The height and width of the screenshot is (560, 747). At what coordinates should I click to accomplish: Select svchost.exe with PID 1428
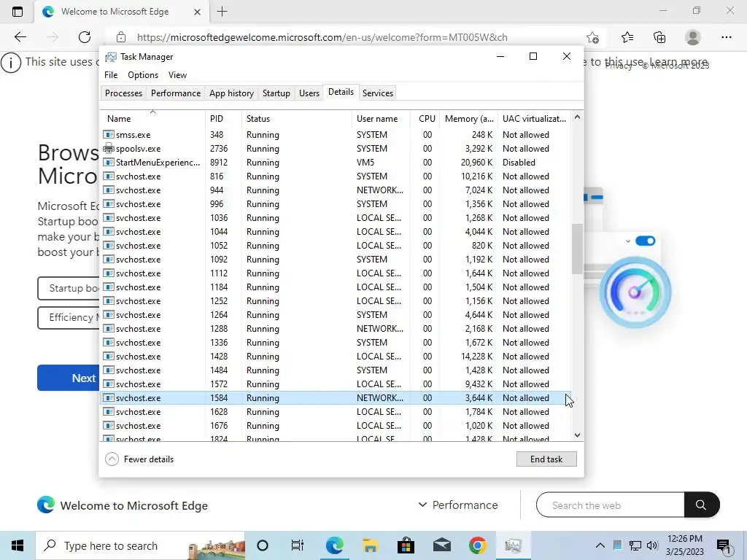336,356
